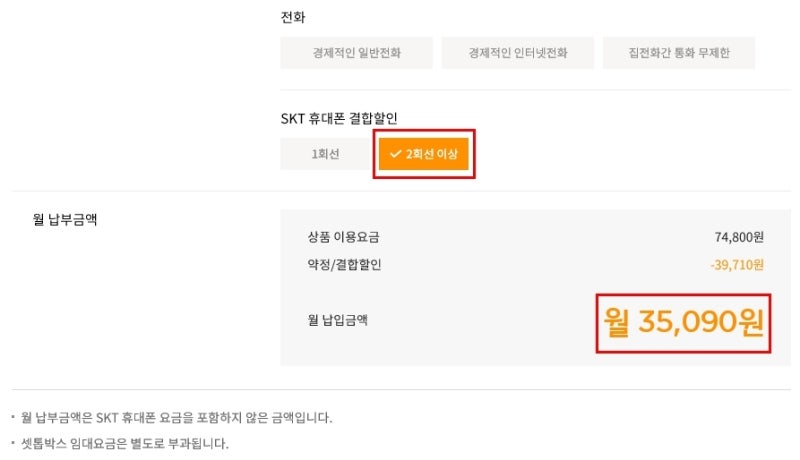Image resolution: width=800 pixels, height=460 pixels.
Task: Click the -39,710원 discount amount
Action: coord(737,264)
